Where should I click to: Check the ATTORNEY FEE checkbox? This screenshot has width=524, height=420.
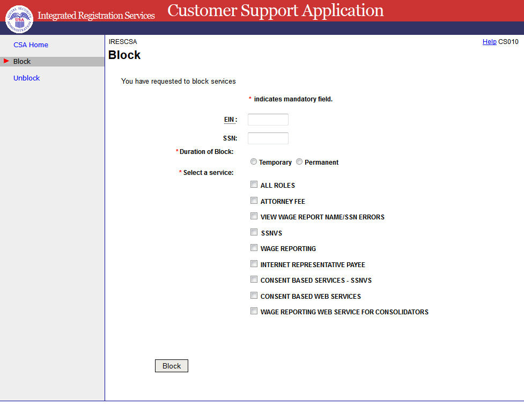point(254,201)
